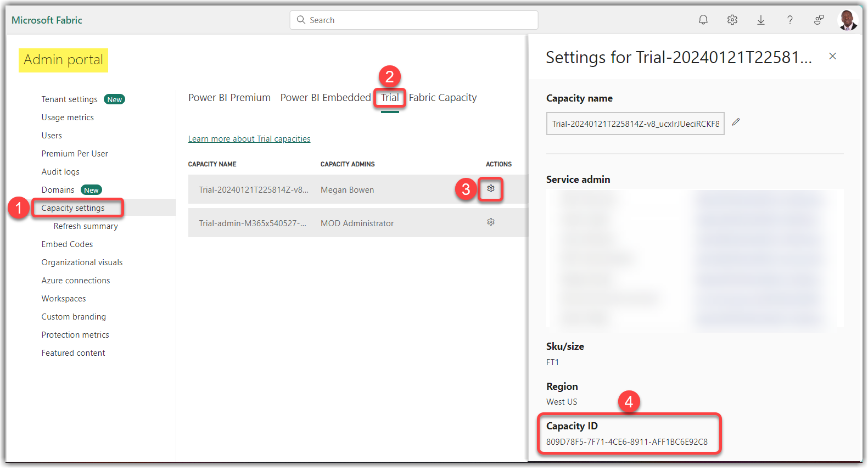Image resolution: width=868 pixels, height=470 pixels.
Task: Open Learn more about Trial capacities link
Action: (249, 139)
